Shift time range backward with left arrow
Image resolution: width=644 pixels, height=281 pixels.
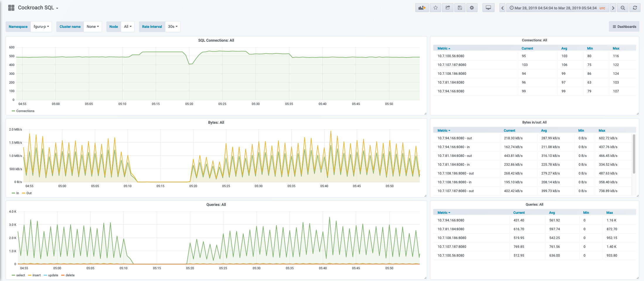502,8
